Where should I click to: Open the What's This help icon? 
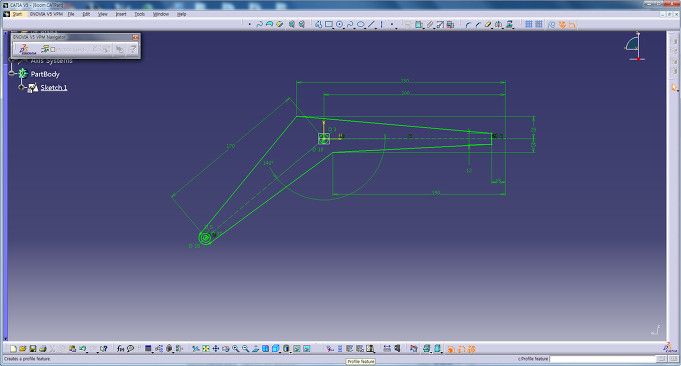[x=103, y=349]
